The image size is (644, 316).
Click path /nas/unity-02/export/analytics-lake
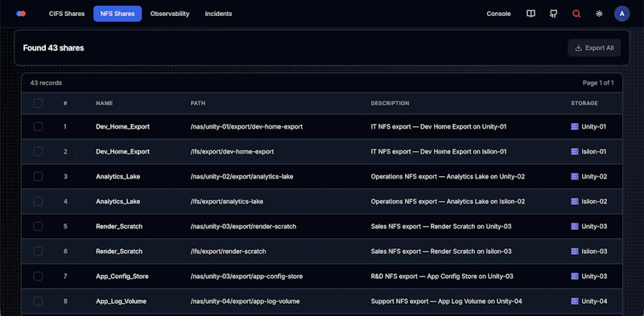point(242,176)
